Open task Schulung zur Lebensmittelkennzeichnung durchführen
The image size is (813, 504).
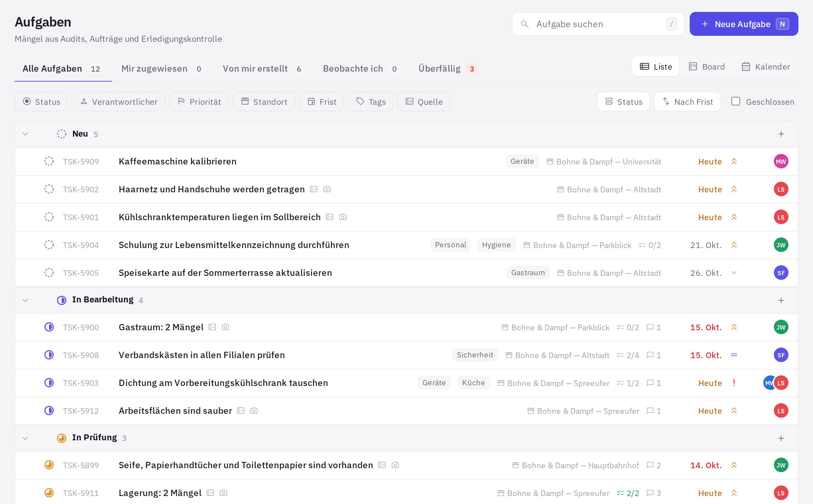click(234, 245)
